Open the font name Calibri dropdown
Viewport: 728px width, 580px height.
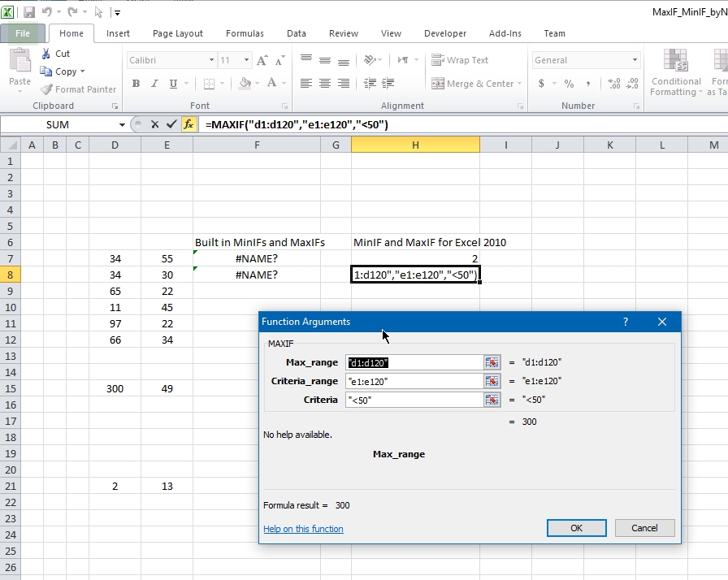211,60
